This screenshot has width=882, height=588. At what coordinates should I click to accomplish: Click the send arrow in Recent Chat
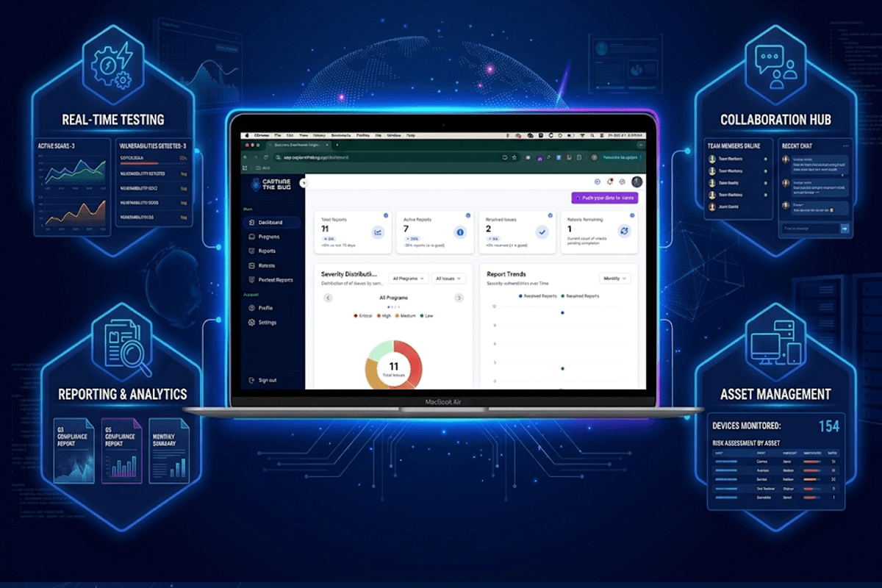(845, 229)
